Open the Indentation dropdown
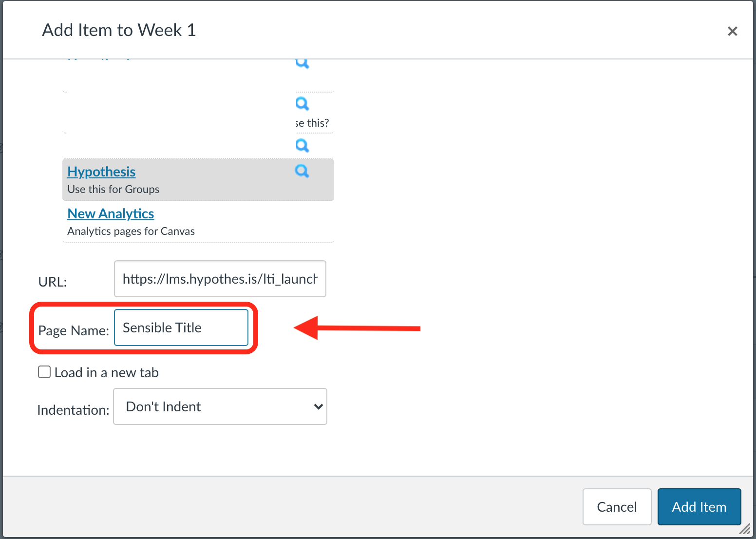 pyautogui.click(x=220, y=406)
